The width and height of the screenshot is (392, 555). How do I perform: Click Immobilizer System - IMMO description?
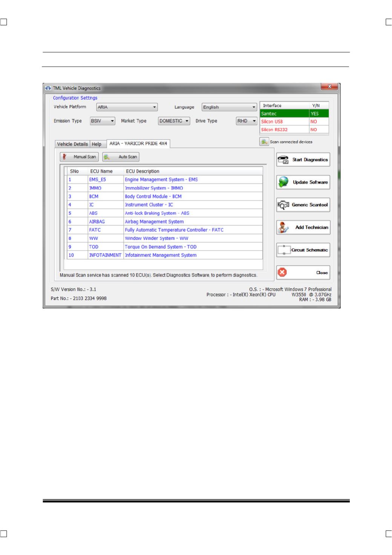[154, 188]
